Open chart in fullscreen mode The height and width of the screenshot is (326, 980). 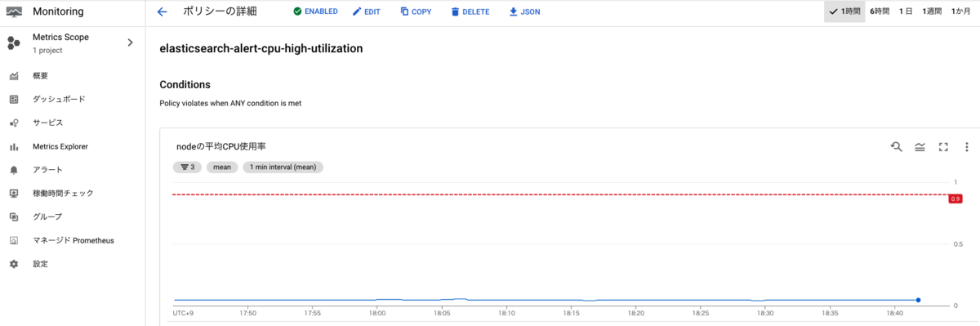click(943, 146)
